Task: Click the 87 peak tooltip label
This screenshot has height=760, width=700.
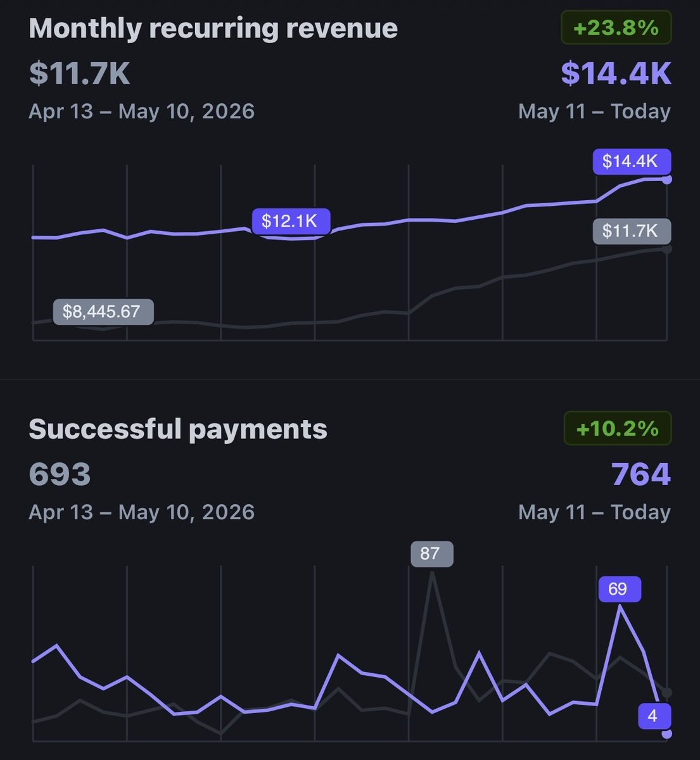Action: [431, 554]
